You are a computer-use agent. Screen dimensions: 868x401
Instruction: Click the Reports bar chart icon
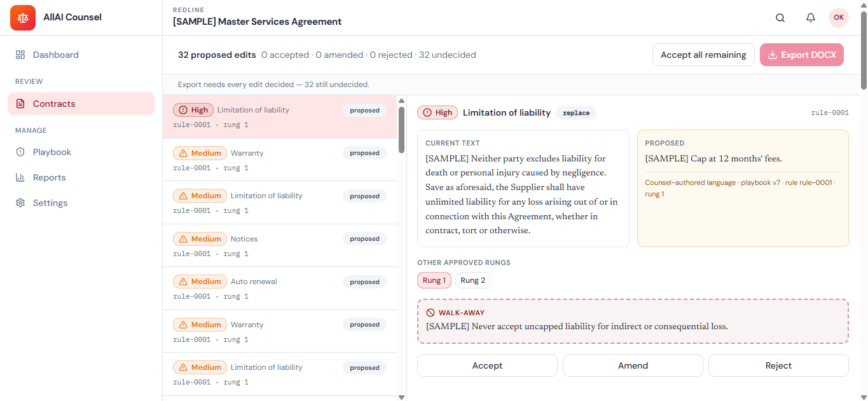[20, 177]
